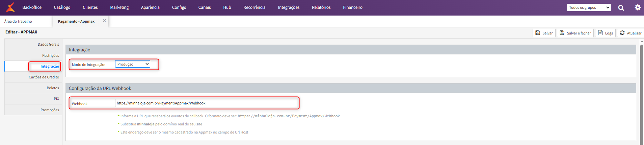Screen dimensions: 644x145
Task: Click the Webhook URL input field
Action: tap(205, 103)
